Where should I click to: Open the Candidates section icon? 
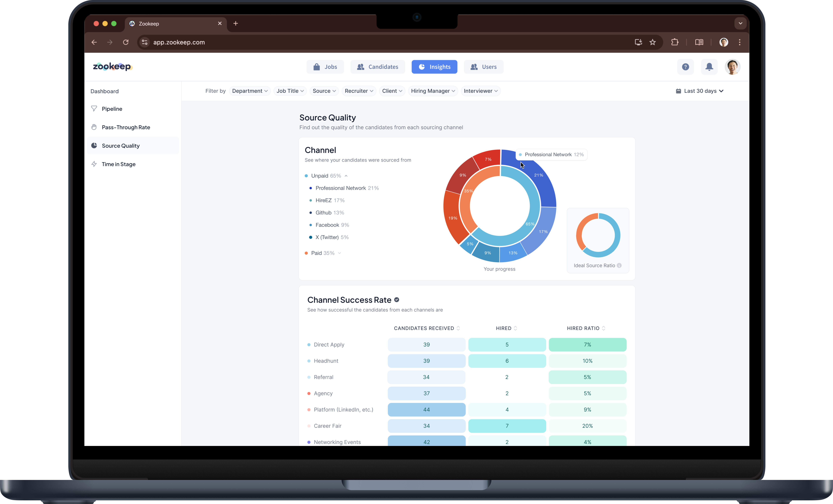[x=360, y=67]
